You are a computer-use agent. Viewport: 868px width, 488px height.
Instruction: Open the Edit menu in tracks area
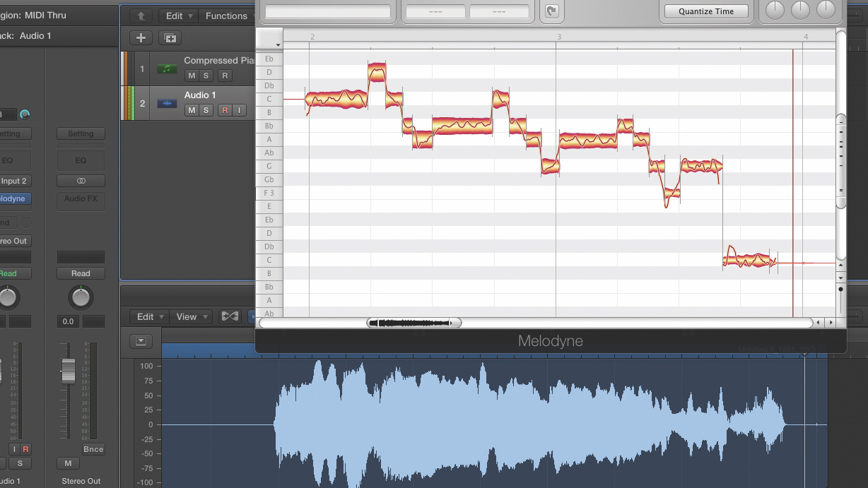[178, 16]
